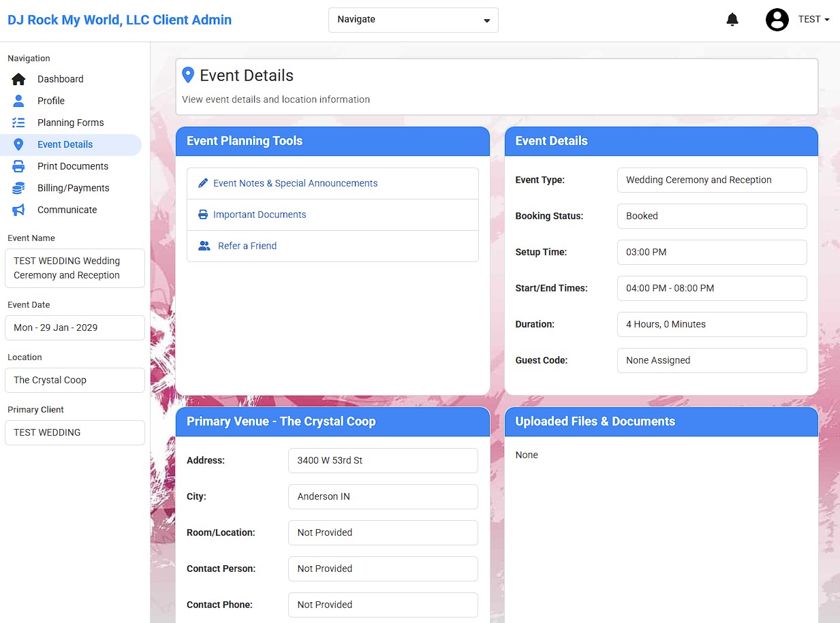Click the Location box The Crystal Coop
Image resolution: width=840 pixels, height=623 pixels.
[75, 380]
